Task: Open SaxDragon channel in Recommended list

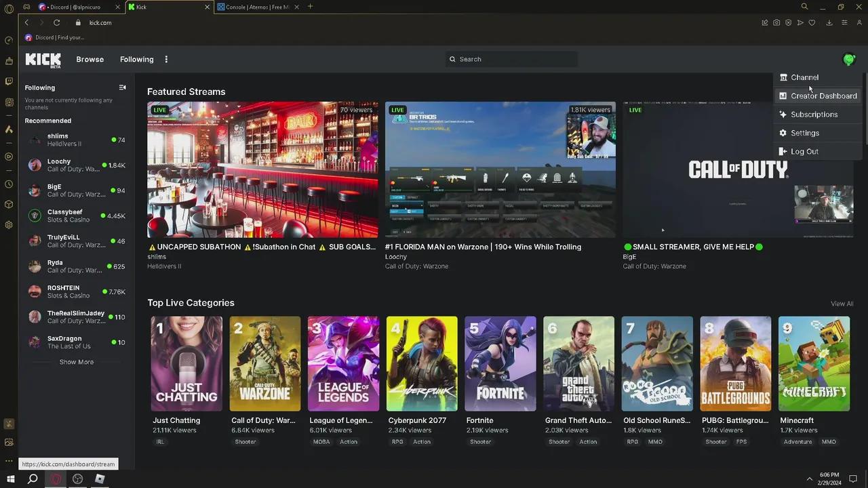Action: [77, 342]
